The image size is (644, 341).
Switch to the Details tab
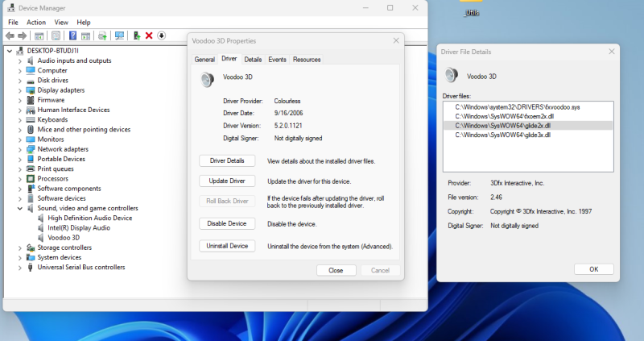253,59
